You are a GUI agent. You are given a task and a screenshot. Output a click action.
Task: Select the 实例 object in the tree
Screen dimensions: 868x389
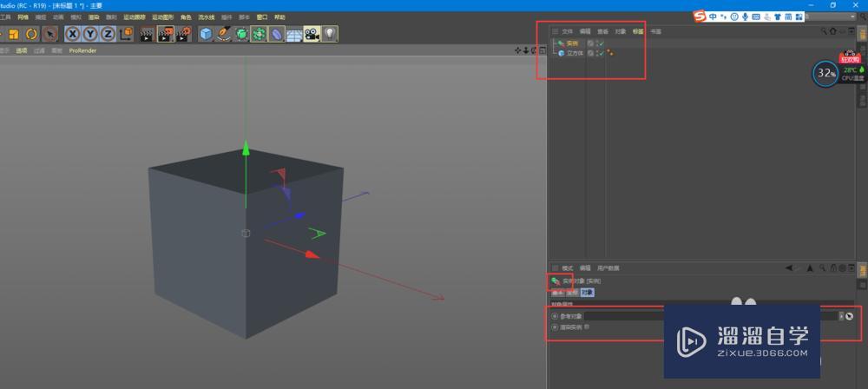572,43
